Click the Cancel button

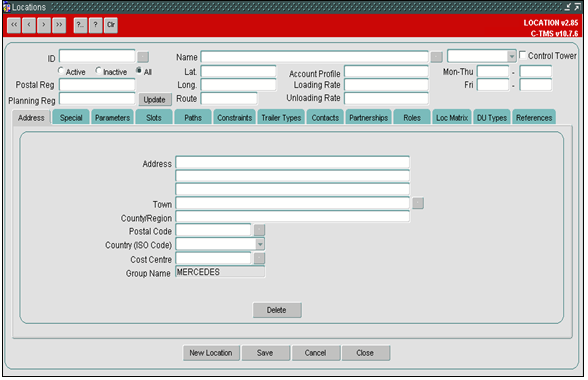coord(315,353)
